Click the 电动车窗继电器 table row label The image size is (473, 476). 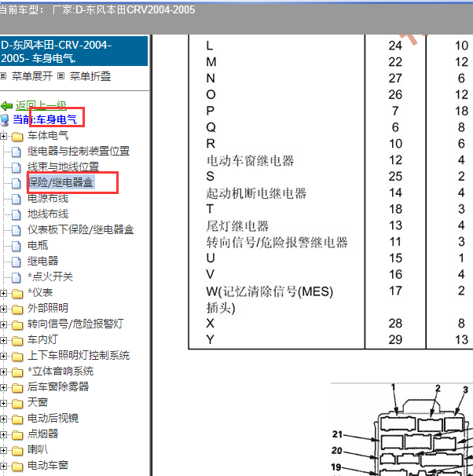point(250,160)
